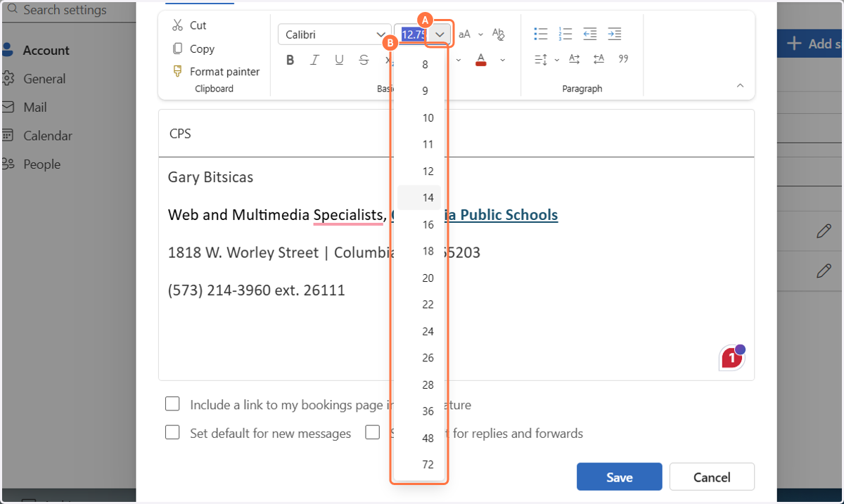This screenshot has width=844, height=504.
Task: Click the clear formatting icon
Action: pos(499,34)
